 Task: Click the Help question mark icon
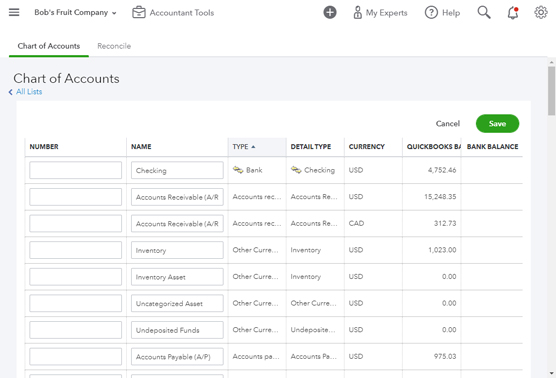(431, 13)
